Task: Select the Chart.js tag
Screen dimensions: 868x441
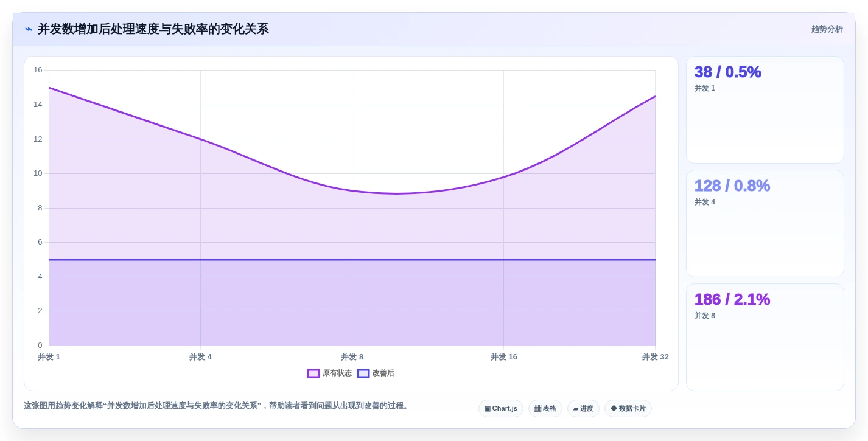Action: pyautogui.click(x=501, y=409)
